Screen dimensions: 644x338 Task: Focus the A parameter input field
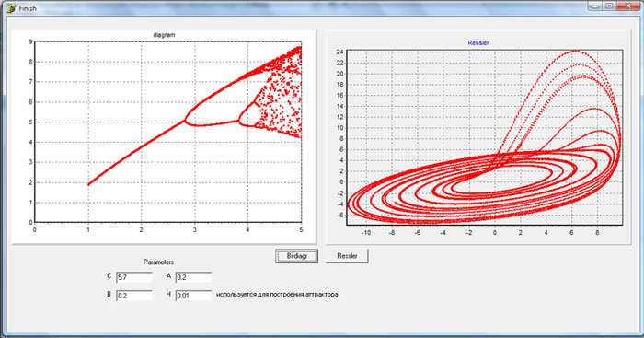[193, 277]
